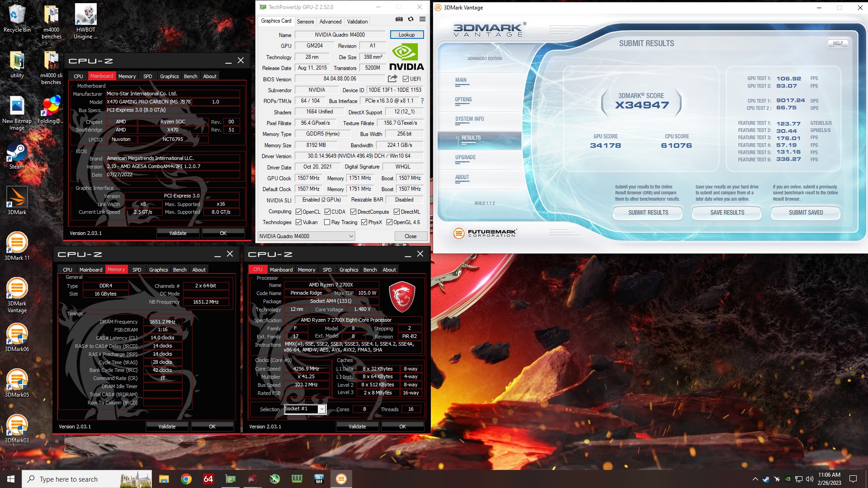Select the 3DMark03 desktop icon
Viewport: 868px width, 488px height.
pyautogui.click(x=17, y=429)
